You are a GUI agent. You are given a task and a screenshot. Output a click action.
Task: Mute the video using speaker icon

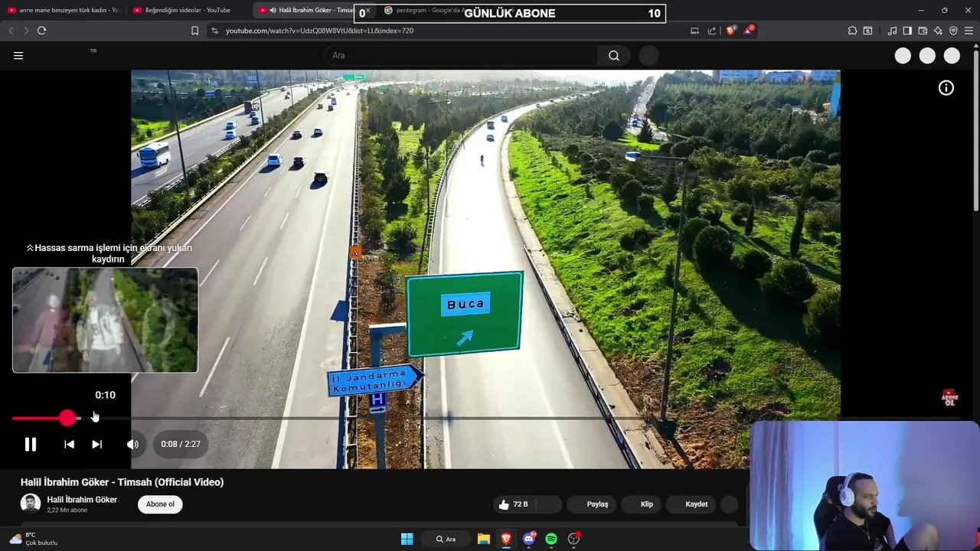132,444
